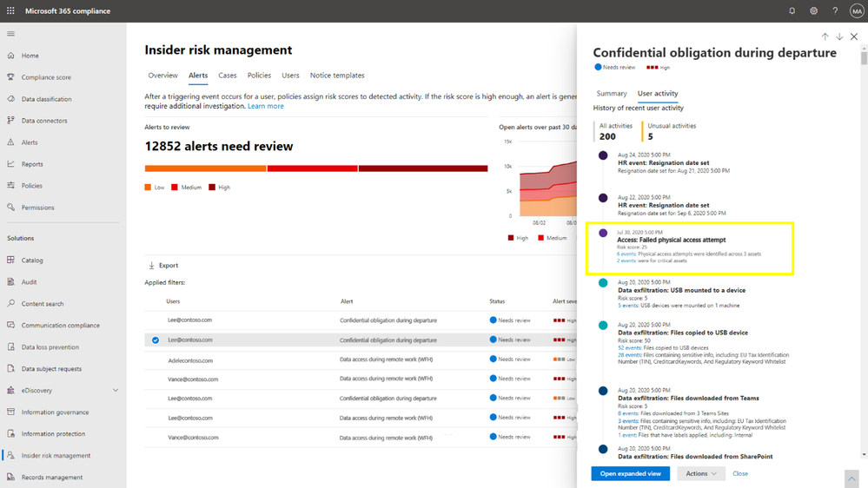Go to next alert with down arrow

839,36
